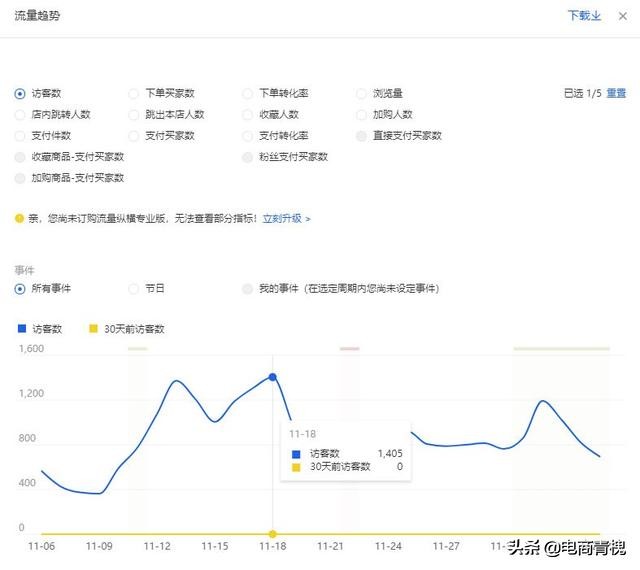The image size is (640, 570).
Task: Select the 访客数 radio option
Action: pos(20,94)
